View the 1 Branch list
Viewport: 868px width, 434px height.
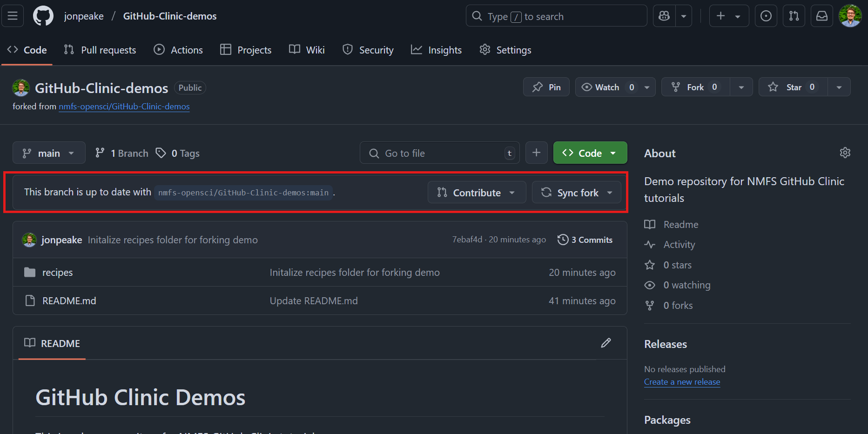(122, 153)
